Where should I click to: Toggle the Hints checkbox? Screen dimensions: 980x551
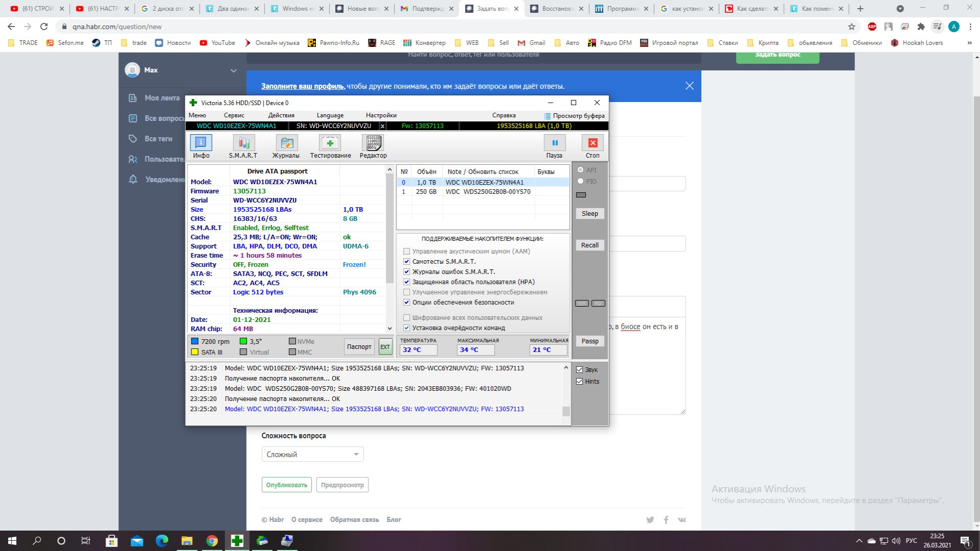coord(579,382)
